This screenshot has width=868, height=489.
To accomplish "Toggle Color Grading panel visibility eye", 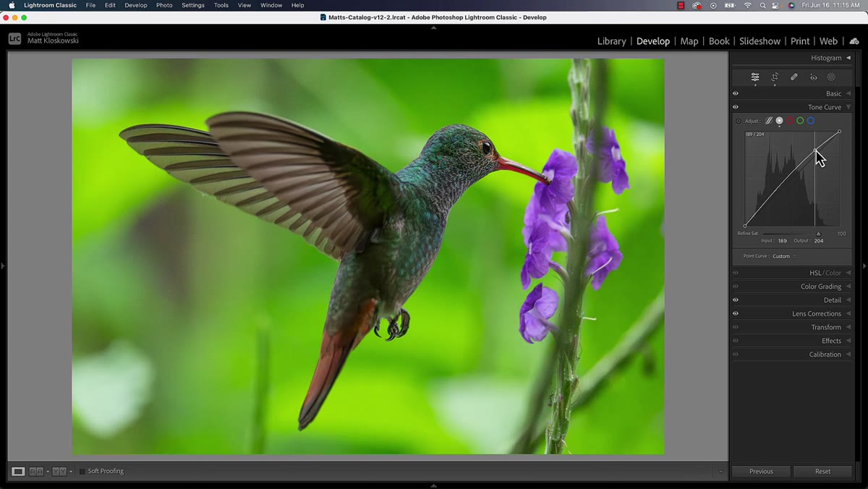I will [736, 286].
